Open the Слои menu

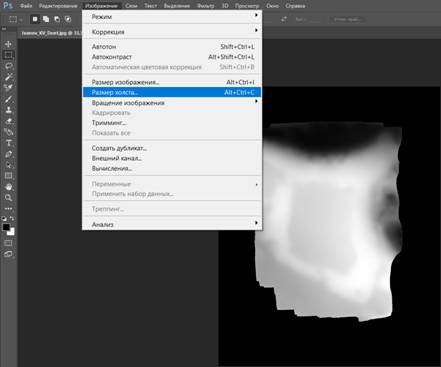[x=131, y=6]
